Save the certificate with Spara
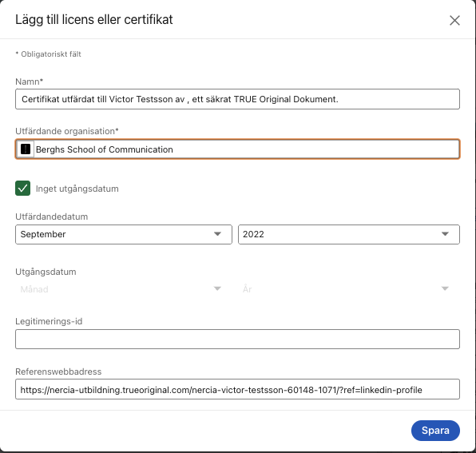Screen dimensions: 476x453 point(435,431)
